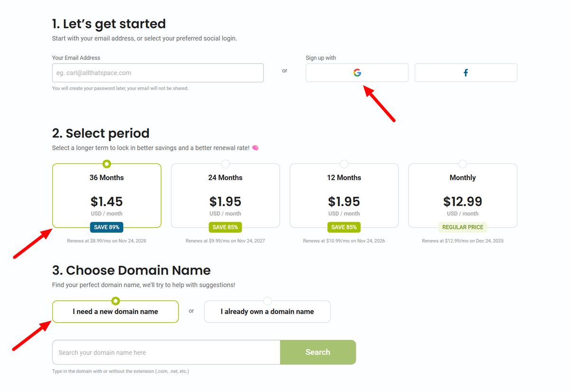Viewport: 570px width, 392px height.
Task: Select the 36 Months pricing card
Action: tap(106, 195)
